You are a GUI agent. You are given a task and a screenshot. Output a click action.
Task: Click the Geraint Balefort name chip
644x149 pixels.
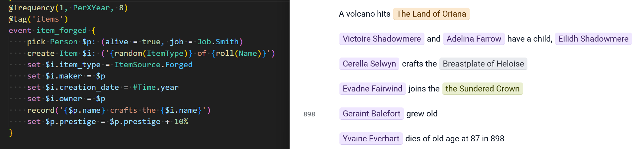pos(371,114)
